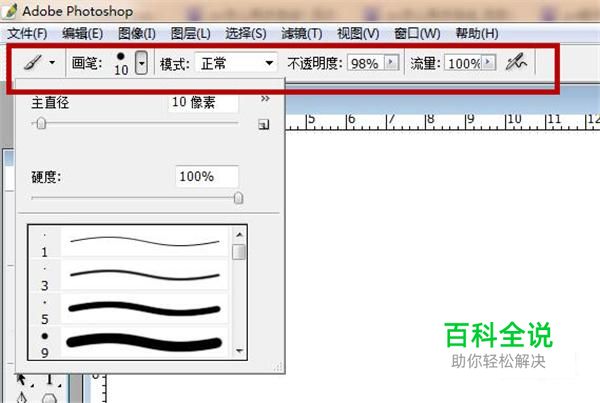
Task: Open the tool preset picker arrow
Action: click(x=52, y=62)
